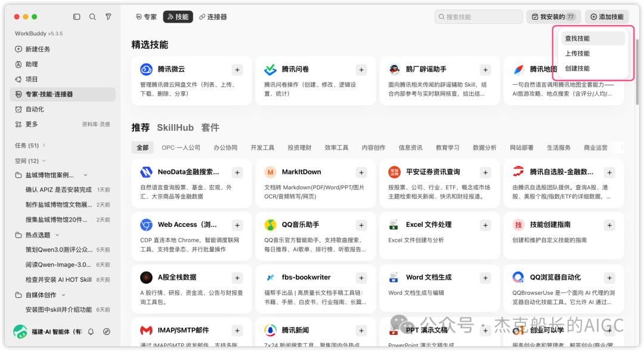This screenshot has height=351, width=644.
Task: Click the circular icon beside the bell
Action: [x=106, y=331]
